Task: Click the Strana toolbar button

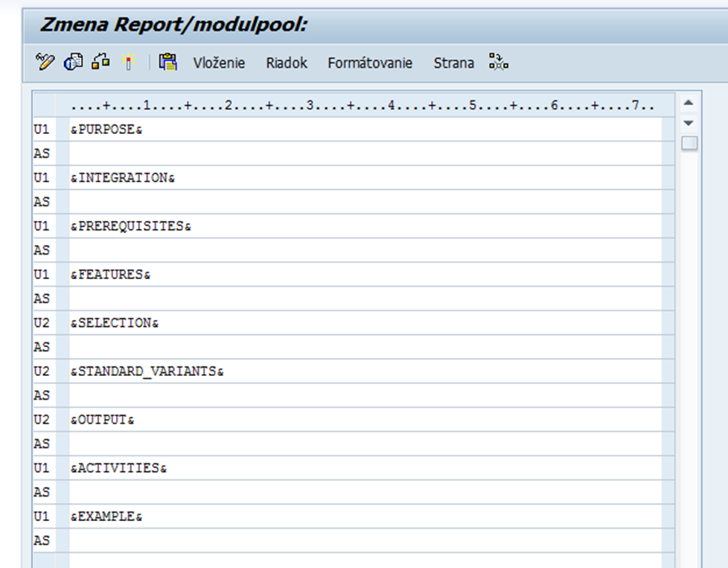Action: (x=453, y=63)
